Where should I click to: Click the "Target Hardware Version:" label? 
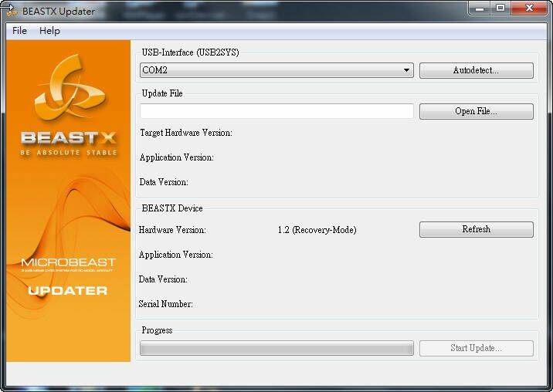click(186, 133)
